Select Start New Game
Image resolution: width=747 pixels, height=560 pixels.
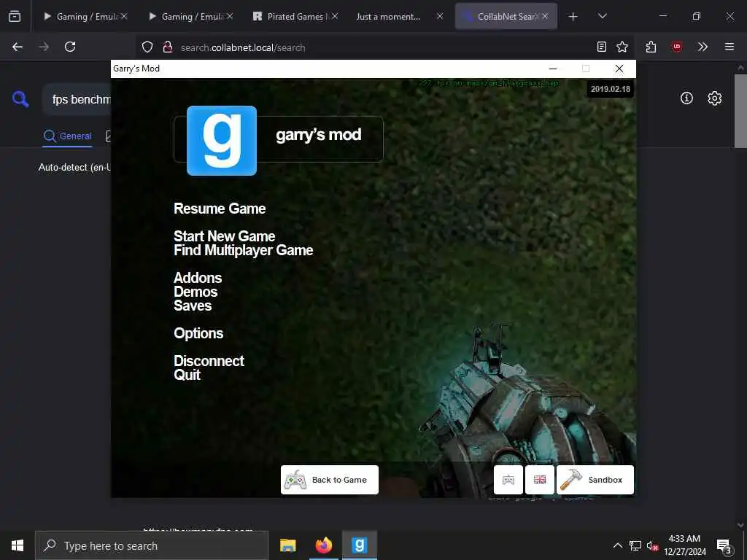click(225, 236)
